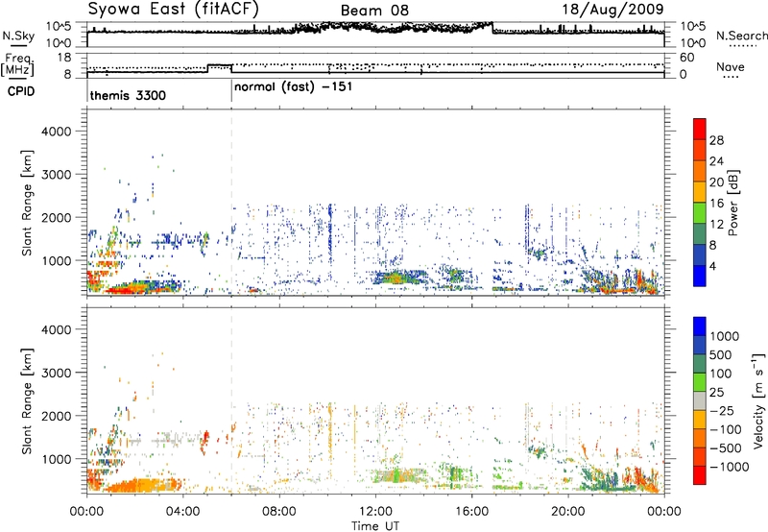
Task: Click '2000' on the velocity panel axis
Action: click(x=57, y=416)
